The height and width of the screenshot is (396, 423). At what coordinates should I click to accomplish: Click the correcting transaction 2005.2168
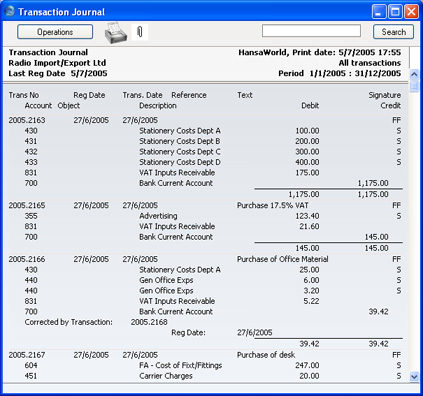tap(149, 322)
